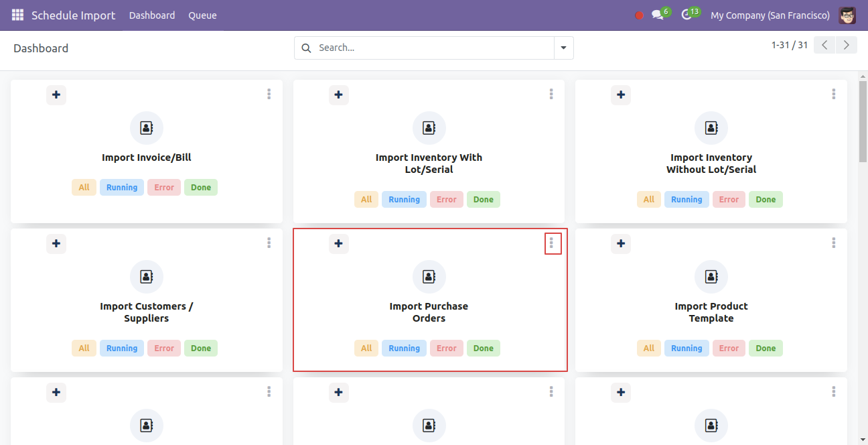This screenshot has width=868, height=445.
Task: Expand the search options dropdown arrow
Action: point(563,48)
